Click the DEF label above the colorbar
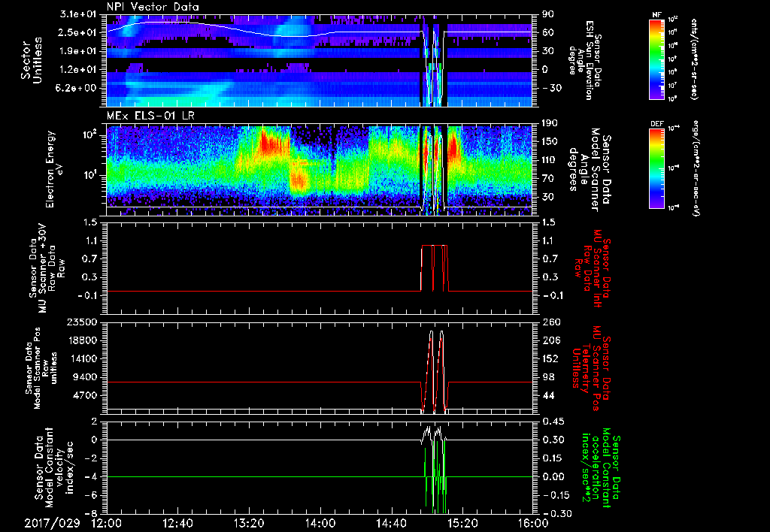Image resolution: width=770 pixels, height=532 pixels. pos(657,124)
